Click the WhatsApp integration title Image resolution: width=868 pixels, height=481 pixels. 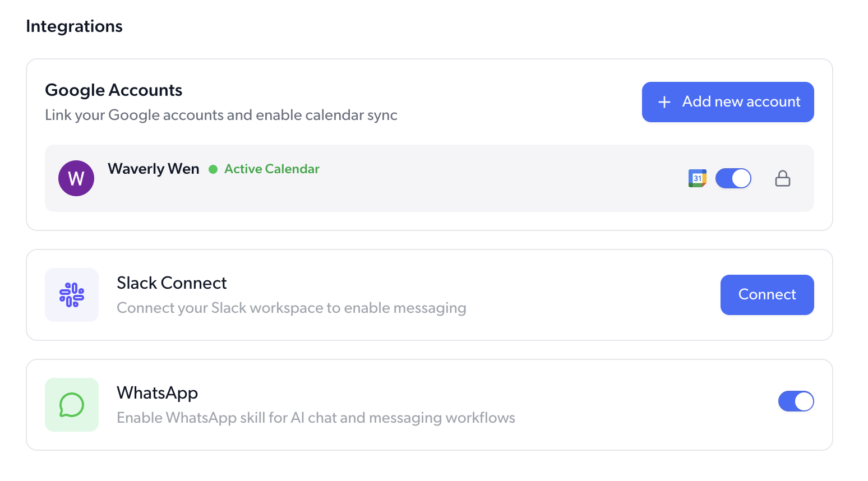coord(158,393)
